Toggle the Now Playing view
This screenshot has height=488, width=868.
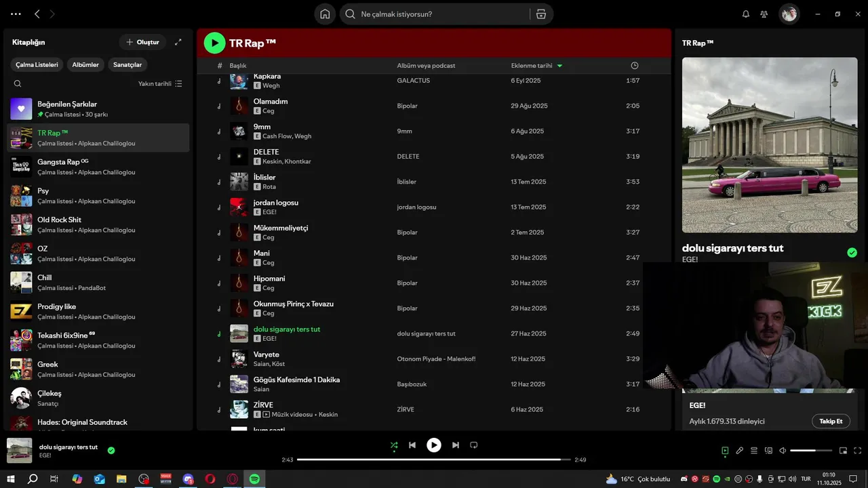tap(725, 451)
